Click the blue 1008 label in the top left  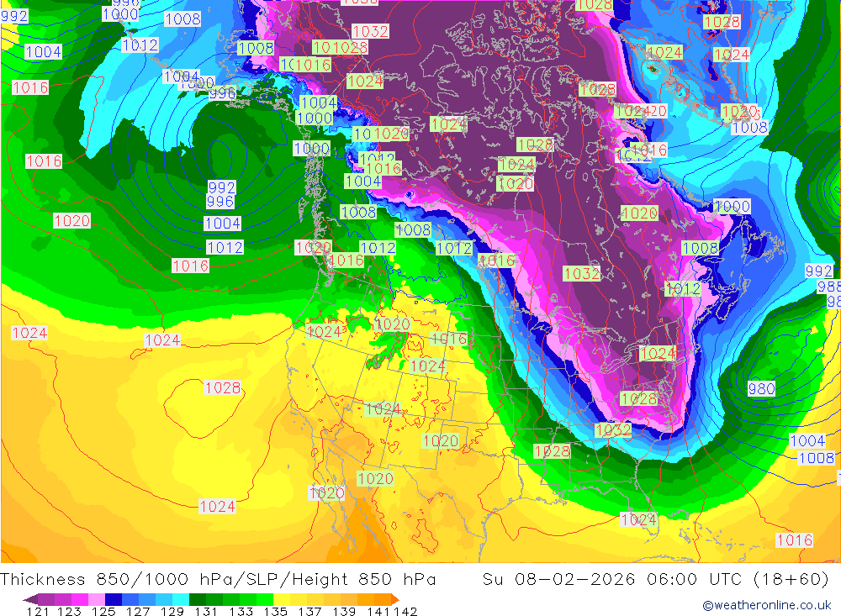click(182, 18)
